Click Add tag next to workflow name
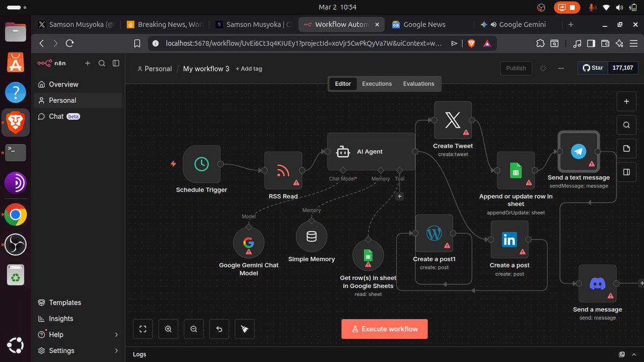This screenshot has height=362, width=644. (249, 69)
